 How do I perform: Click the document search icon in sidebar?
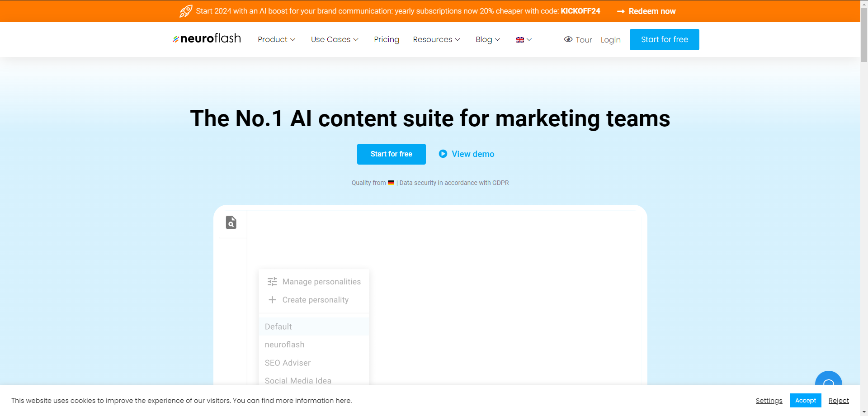point(231,222)
